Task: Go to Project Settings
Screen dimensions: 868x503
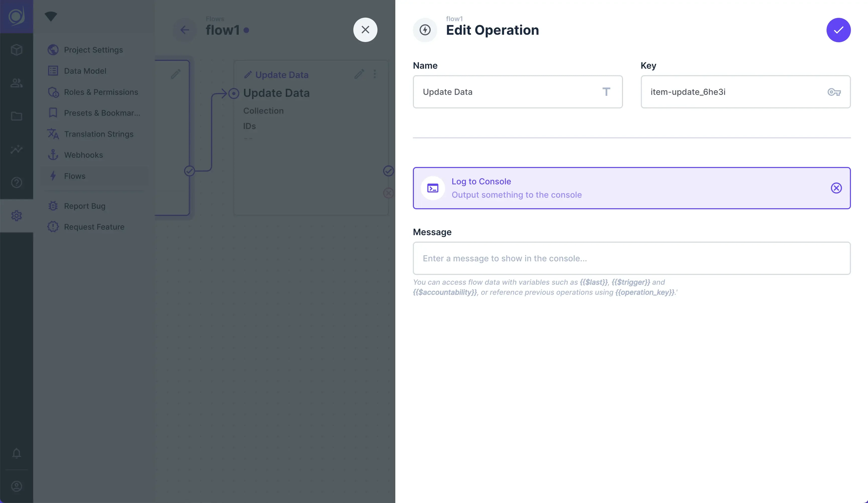Action: (x=93, y=50)
